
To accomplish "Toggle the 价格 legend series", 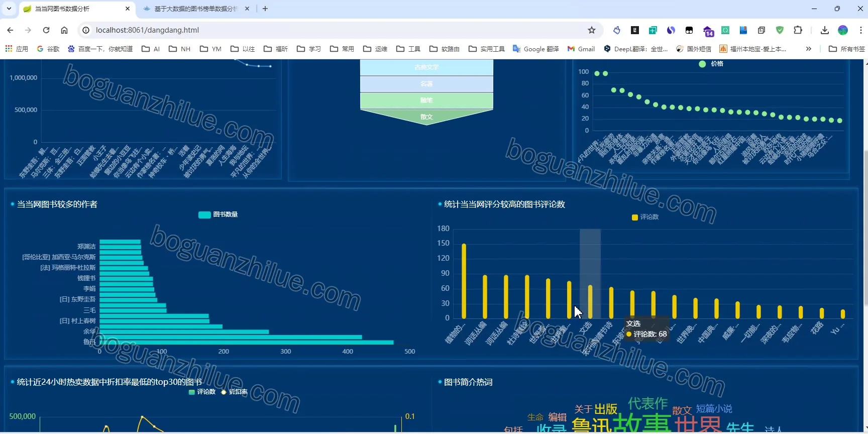I will [x=711, y=64].
